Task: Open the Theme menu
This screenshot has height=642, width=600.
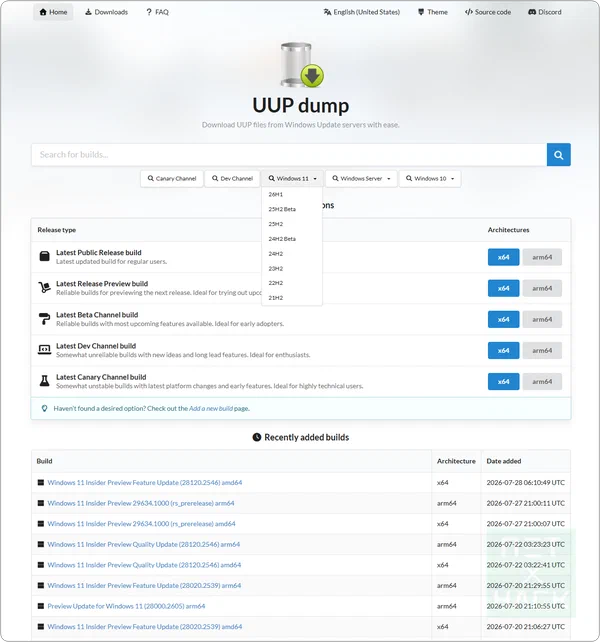Action: (433, 12)
